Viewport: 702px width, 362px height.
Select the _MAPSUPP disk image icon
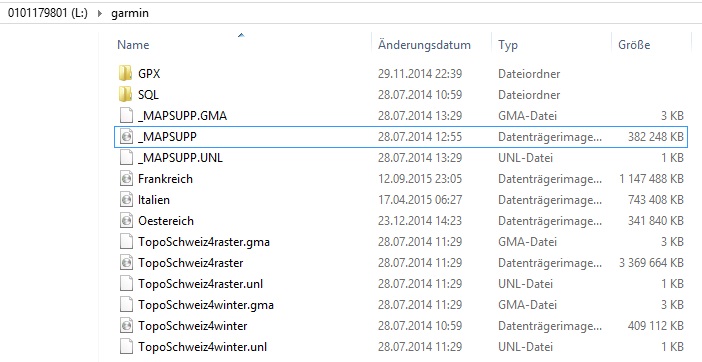[x=127, y=136]
